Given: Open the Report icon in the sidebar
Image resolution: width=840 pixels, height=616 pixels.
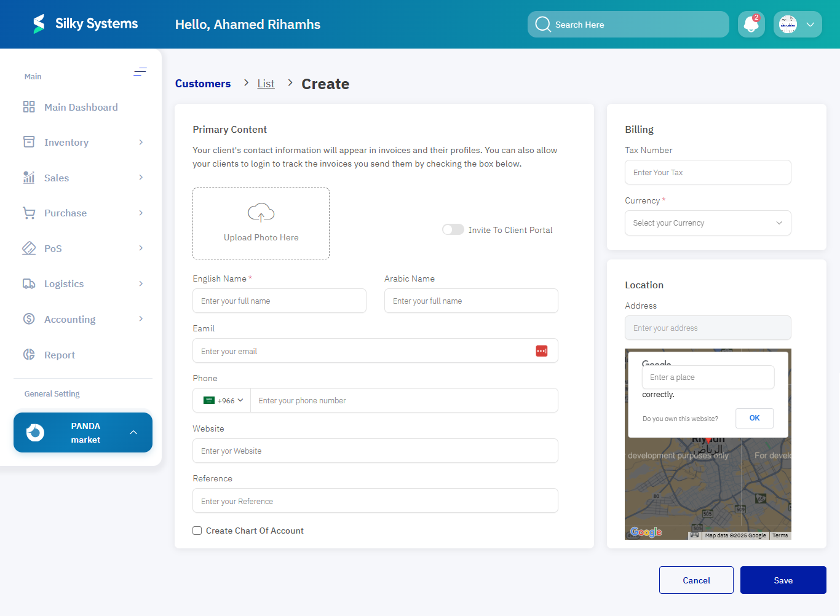Looking at the screenshot, I should pos(28,354).
